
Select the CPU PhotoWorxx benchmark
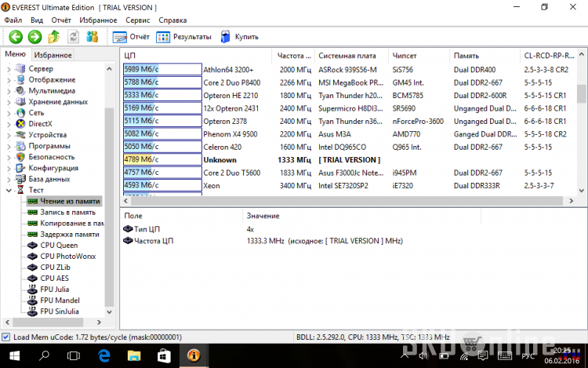(62, 257)
